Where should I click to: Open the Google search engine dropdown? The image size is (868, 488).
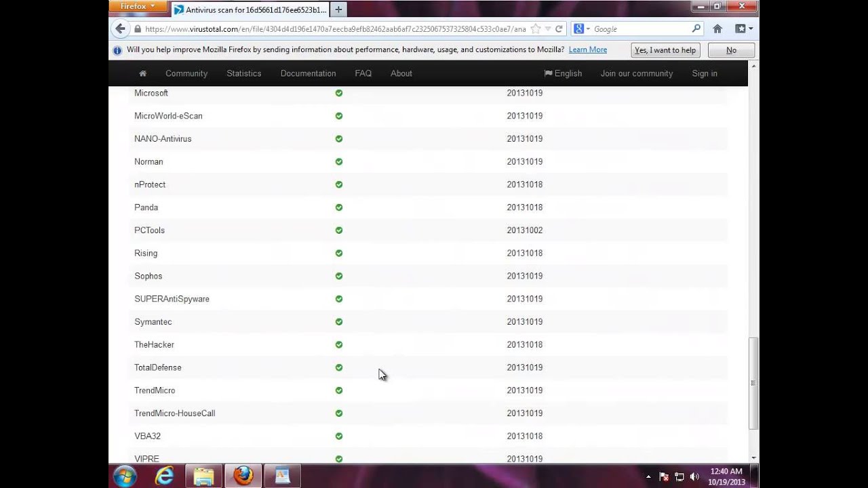[582, 28]
